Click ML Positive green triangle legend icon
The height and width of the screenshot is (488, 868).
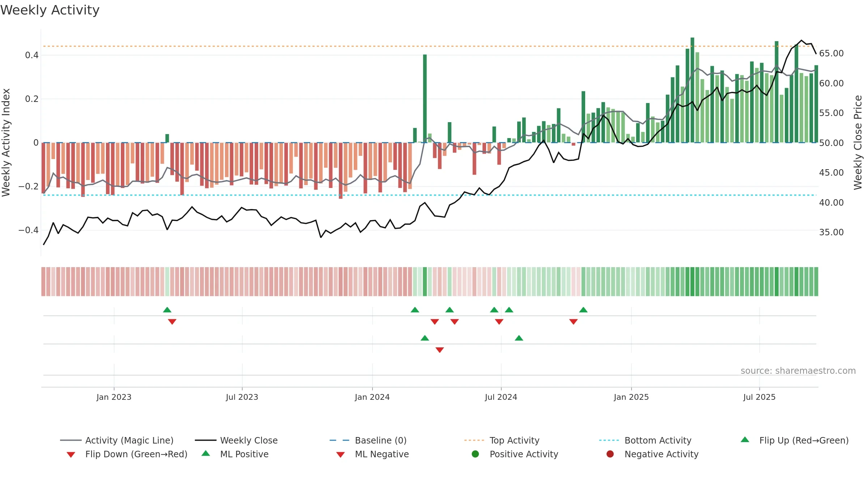tap(205, 453)
